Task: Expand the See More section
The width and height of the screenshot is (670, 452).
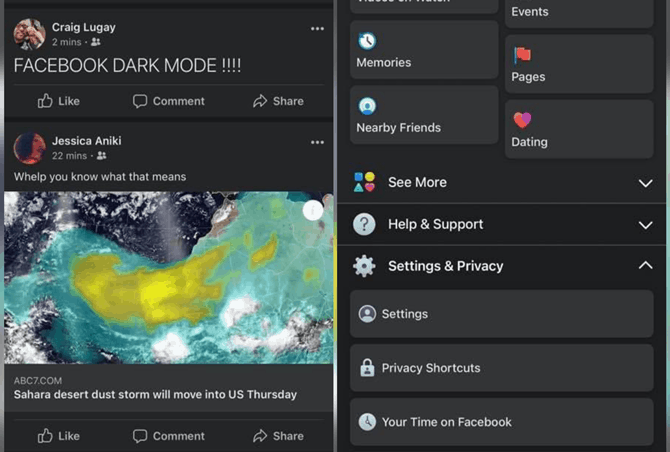Action: click(502, 182)
